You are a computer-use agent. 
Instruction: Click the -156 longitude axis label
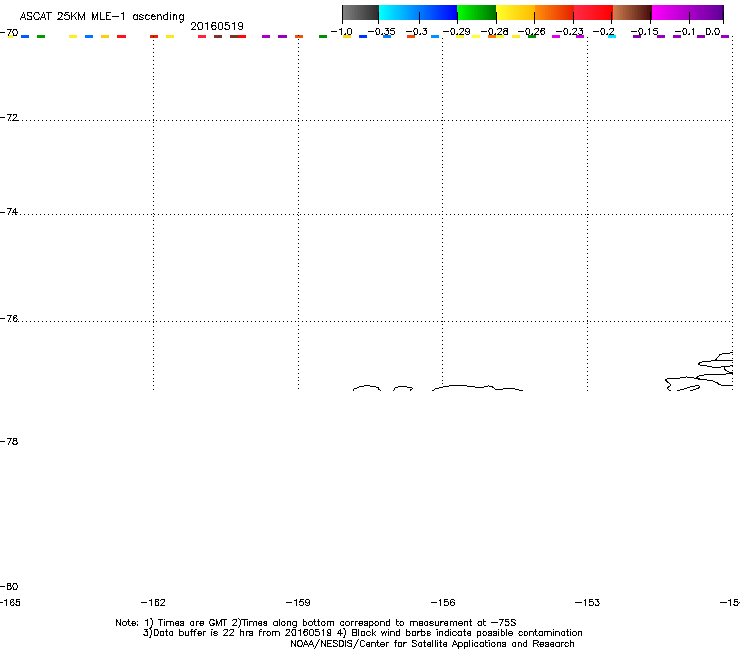point(443,602)
